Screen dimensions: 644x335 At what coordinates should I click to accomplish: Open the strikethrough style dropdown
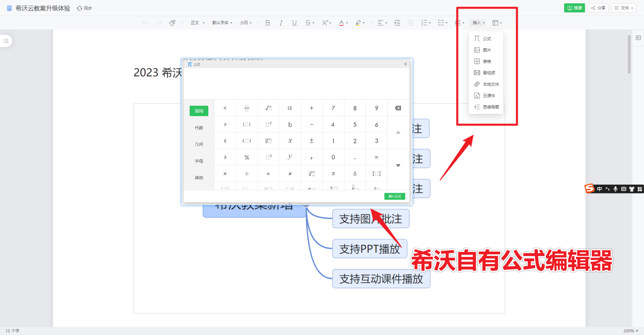(x=310, y=23)
